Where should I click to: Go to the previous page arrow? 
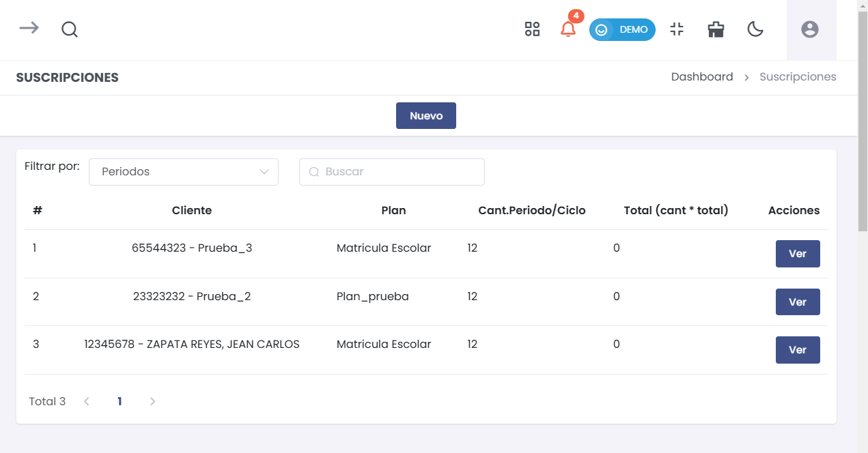(87, 402)
